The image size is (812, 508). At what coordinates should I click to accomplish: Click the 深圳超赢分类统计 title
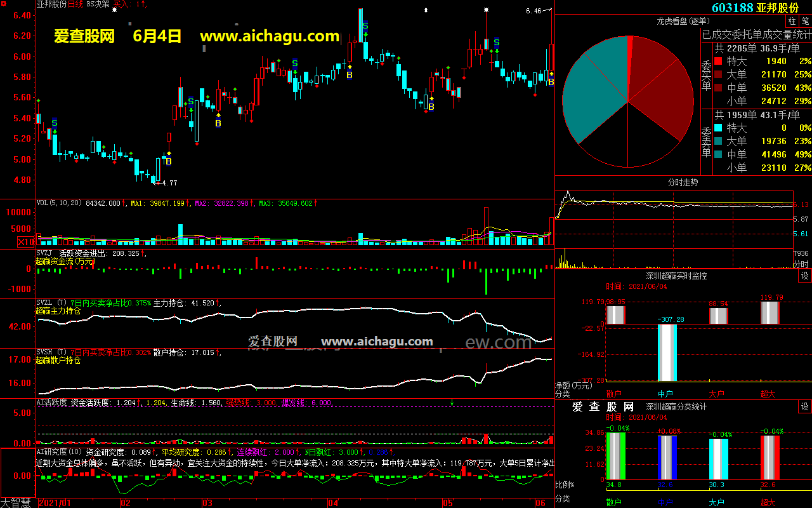[x=676, y=407]
